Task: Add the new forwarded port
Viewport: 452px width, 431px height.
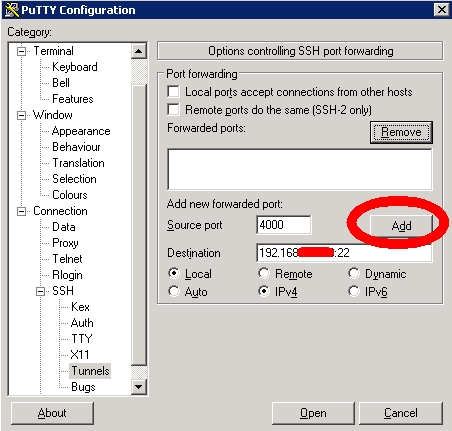Action: 401,226
